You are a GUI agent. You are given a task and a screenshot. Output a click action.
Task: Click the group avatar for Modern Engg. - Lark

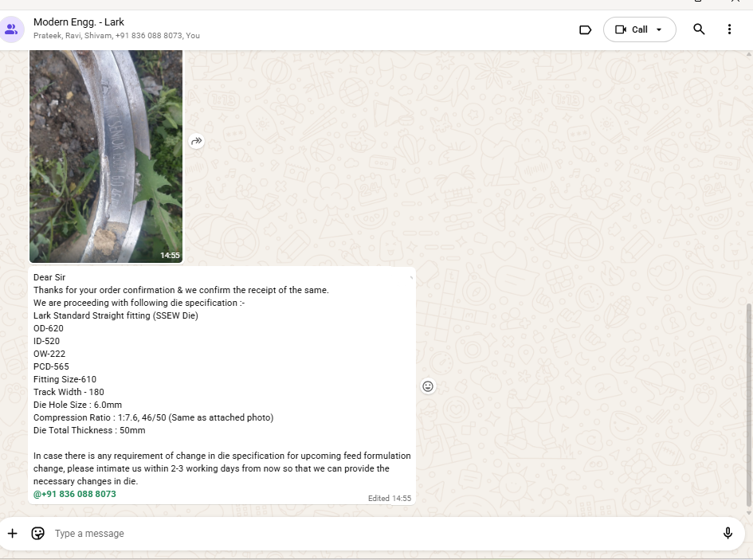[x=12, y=30]
